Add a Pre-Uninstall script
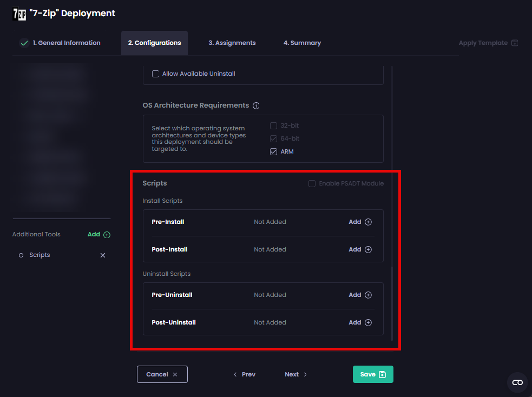 (359, 295)
